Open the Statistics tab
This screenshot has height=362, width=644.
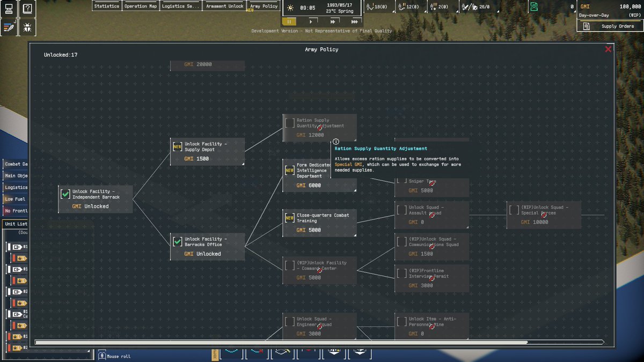tap(107, 6)
